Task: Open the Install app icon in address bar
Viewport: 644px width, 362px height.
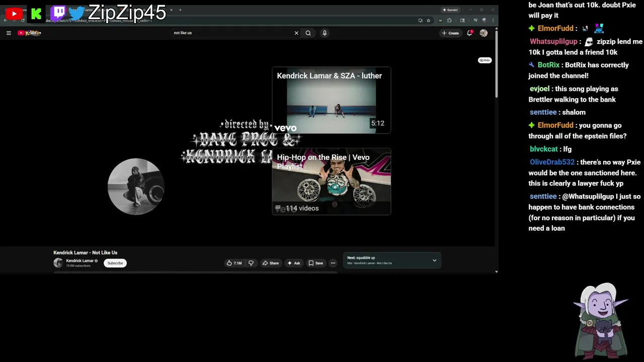Action: tap(420, 20)
